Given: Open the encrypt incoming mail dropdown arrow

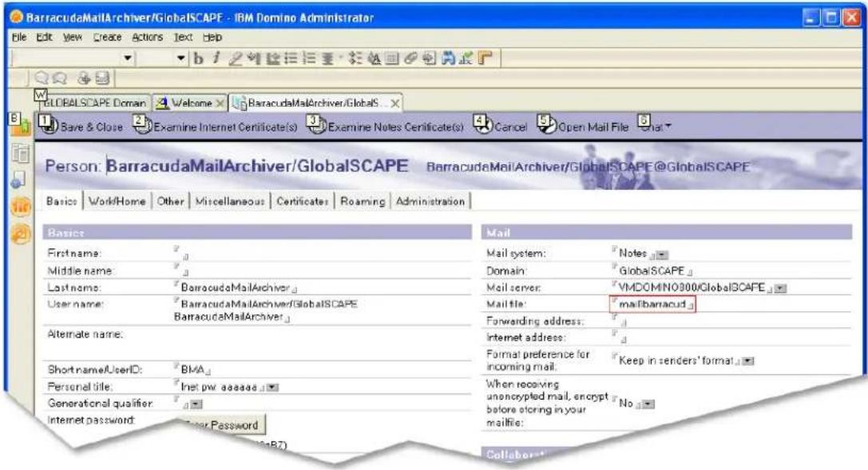Looking at the screenshot, I should pos(648,405).
